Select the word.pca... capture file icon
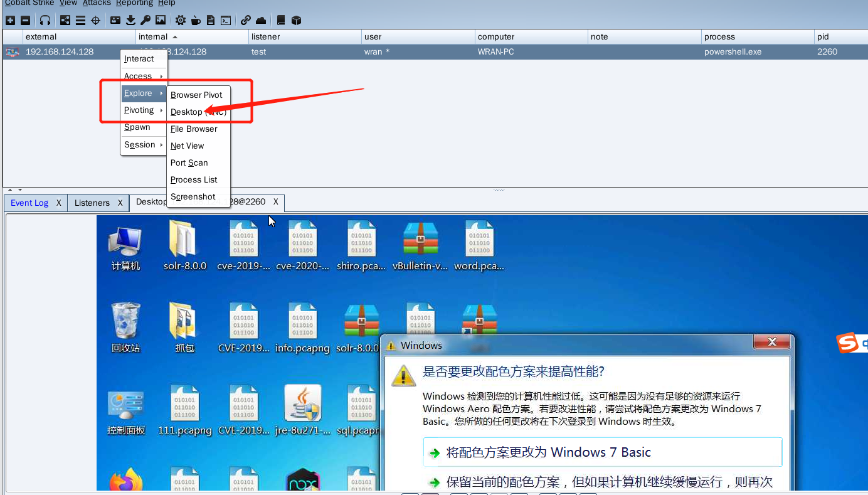Screen dimensions: 868x495 coord(479,246)
